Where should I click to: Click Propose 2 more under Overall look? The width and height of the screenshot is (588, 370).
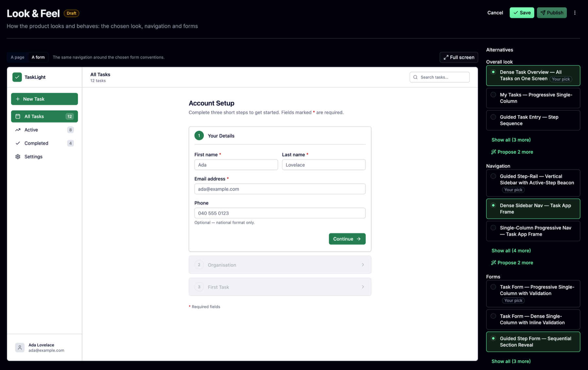tap(512, 152)
